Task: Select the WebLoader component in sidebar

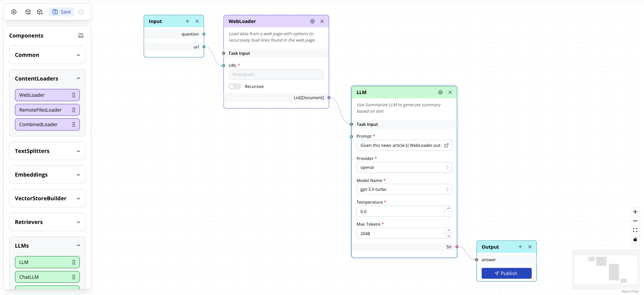Action: [47, 95]
